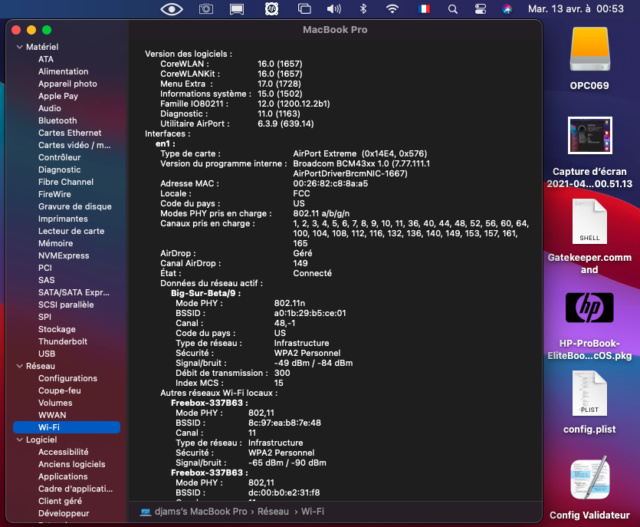Select the highlighted Wi-Fi sidebar item
The height and width of the screenshot is (527, 640).
pyautogui.click(x=67, y=427)
